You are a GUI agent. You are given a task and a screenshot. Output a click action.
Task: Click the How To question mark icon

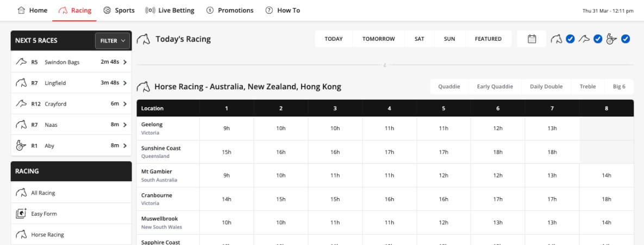point(269,10)
